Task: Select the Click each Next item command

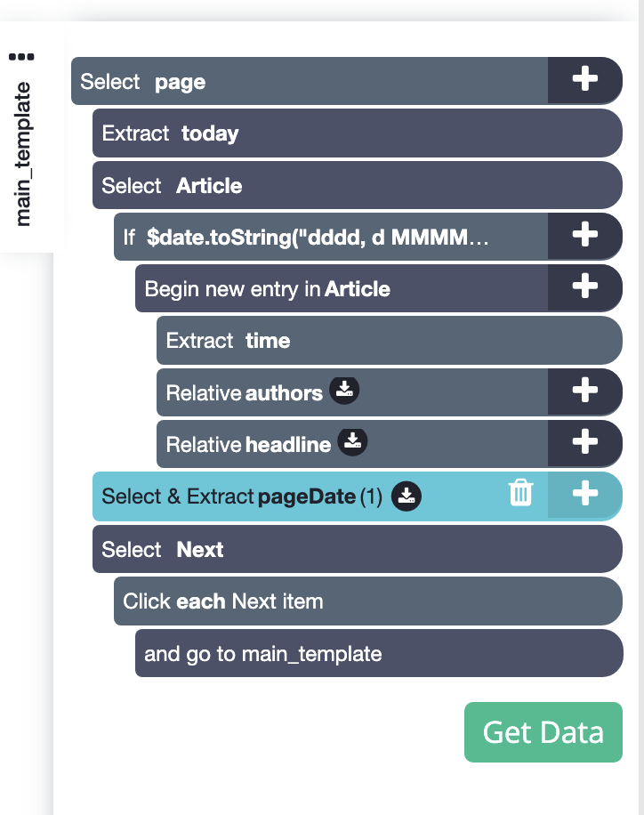Action: [366, 601]
